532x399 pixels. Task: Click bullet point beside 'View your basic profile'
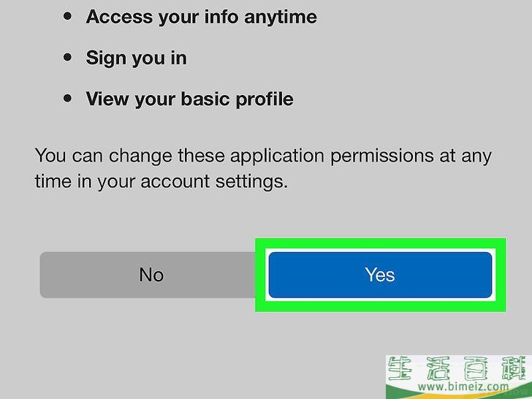(67, 99)
